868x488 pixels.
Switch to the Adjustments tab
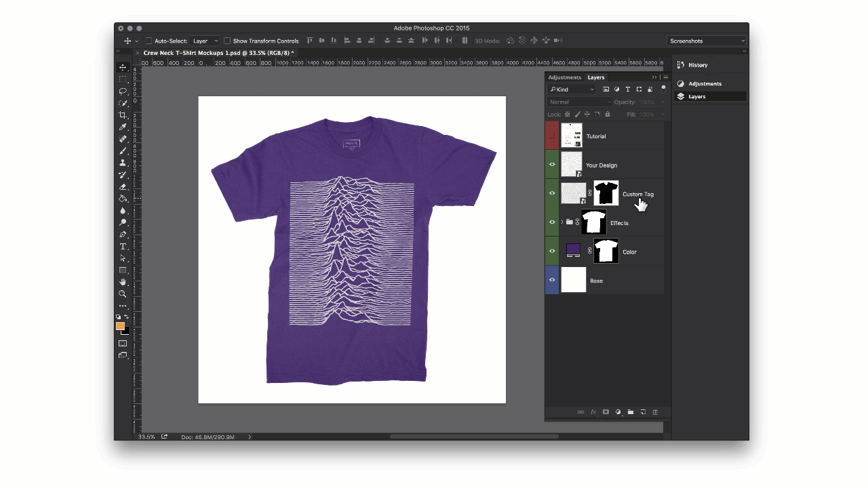click(x=564, y=77)
